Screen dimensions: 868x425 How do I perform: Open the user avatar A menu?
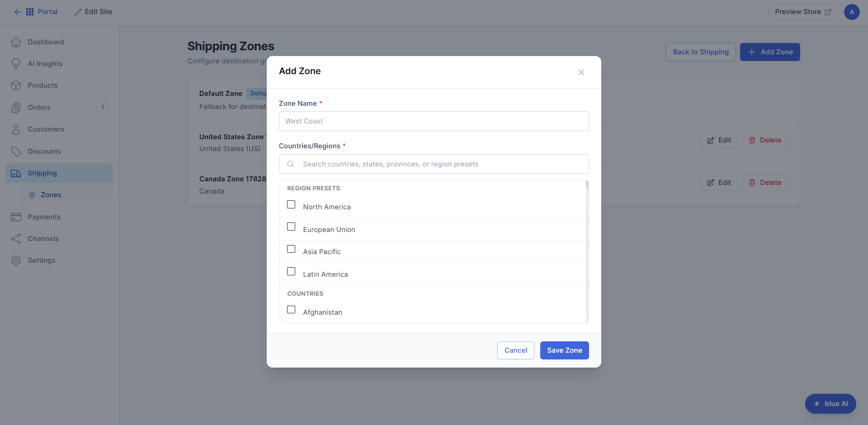(852, 12)
